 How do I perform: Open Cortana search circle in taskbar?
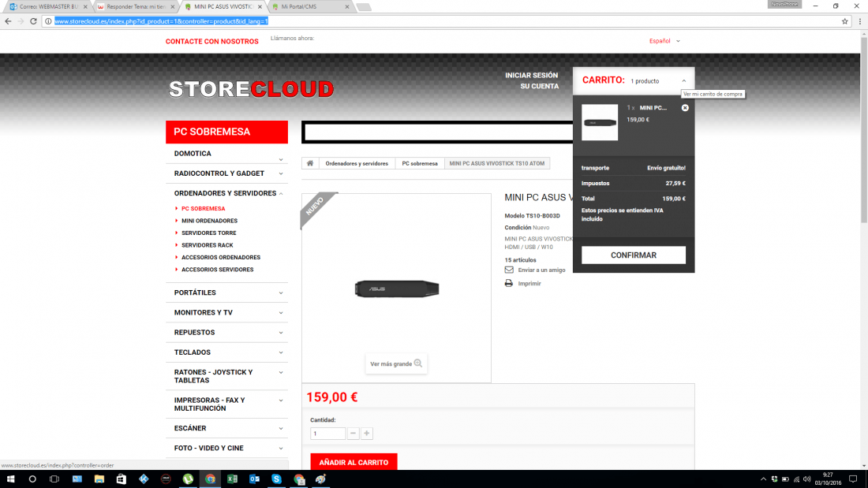[x=32, y=479]
